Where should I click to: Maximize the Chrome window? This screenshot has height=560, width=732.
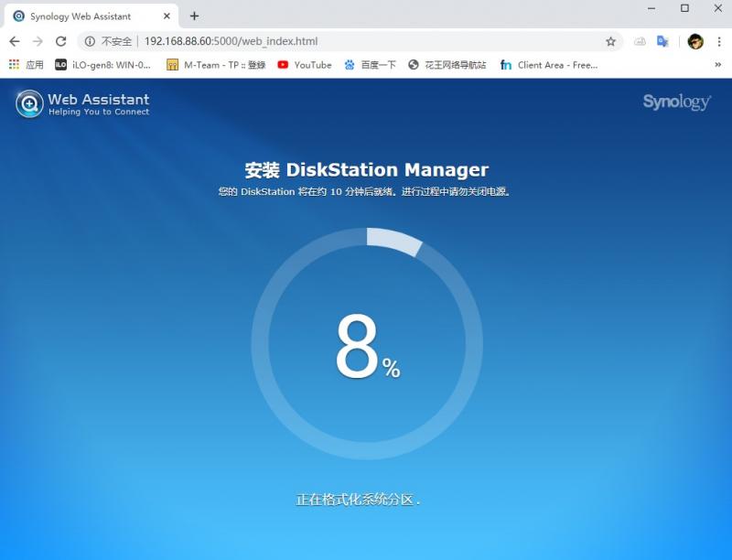[x=684, y=8]
